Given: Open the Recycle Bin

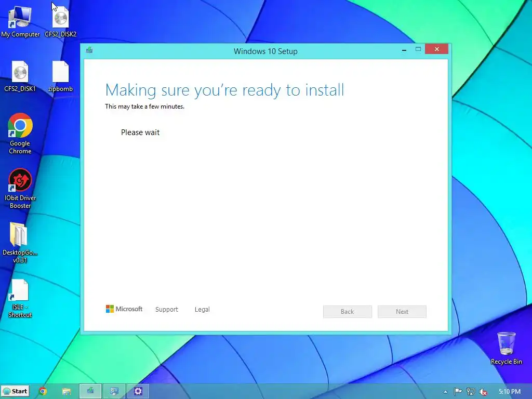Looking at the screenshot, I should coord(506,348).
